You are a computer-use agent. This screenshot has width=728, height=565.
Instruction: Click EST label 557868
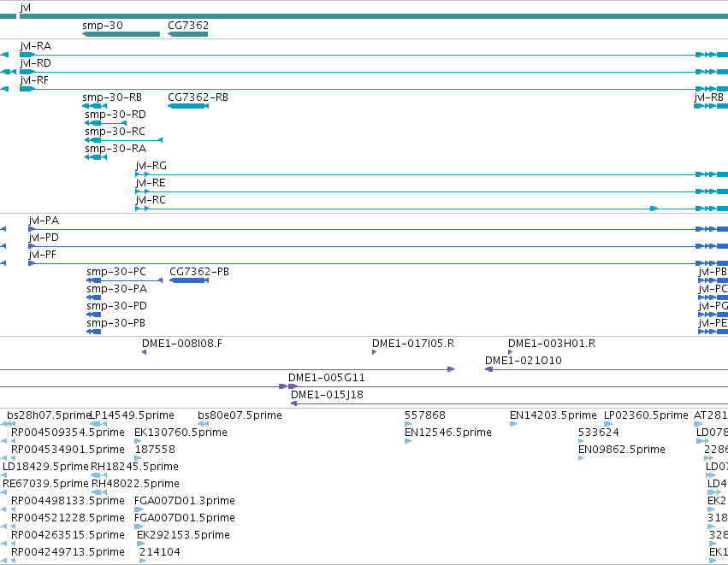(x=425, y=415)
